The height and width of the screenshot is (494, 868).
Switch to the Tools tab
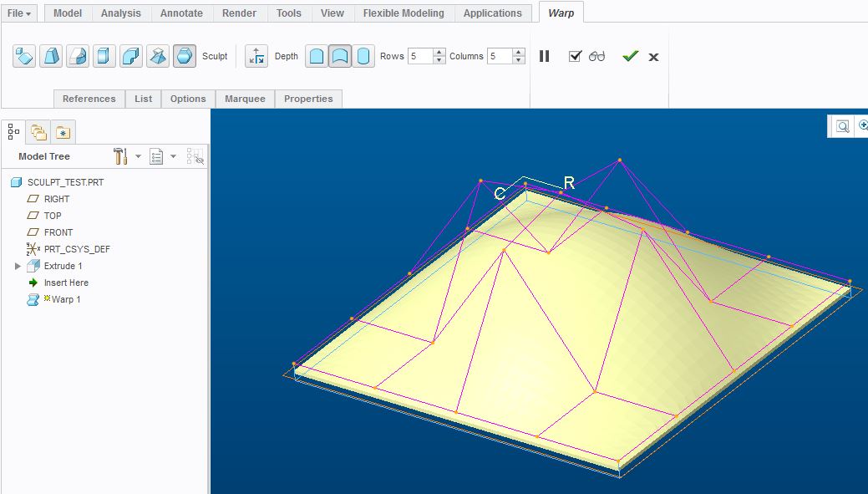[x=289, y=13]
